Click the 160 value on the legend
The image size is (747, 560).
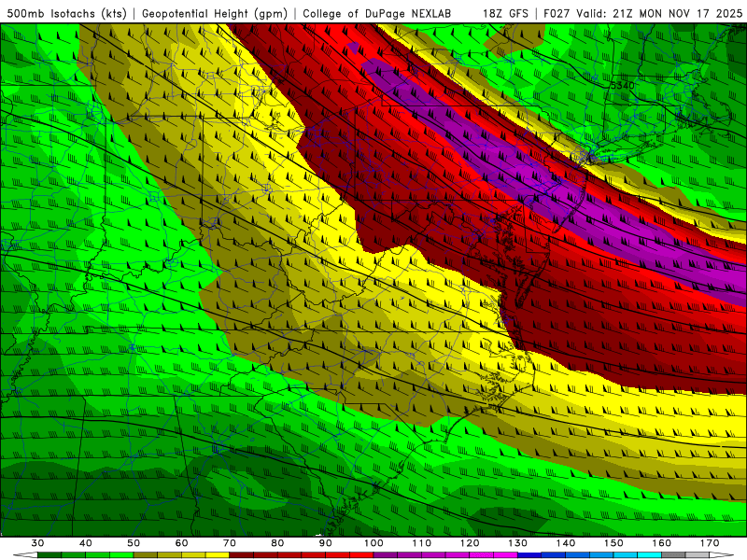pos(662,543)
